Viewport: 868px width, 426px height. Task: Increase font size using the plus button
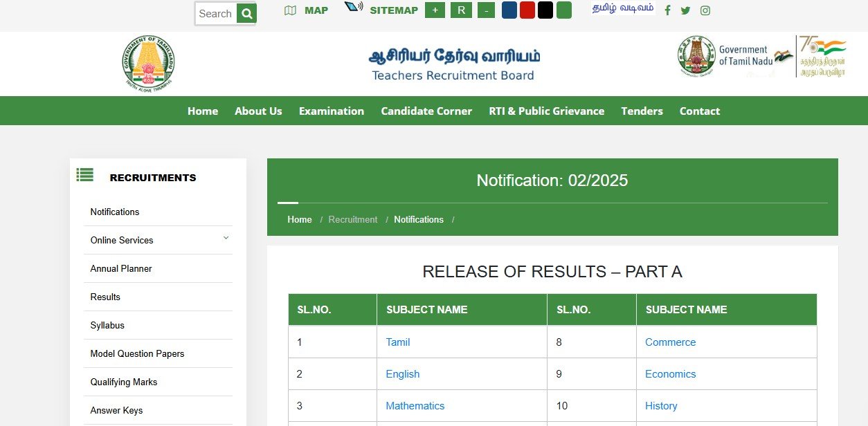[435, 10]
